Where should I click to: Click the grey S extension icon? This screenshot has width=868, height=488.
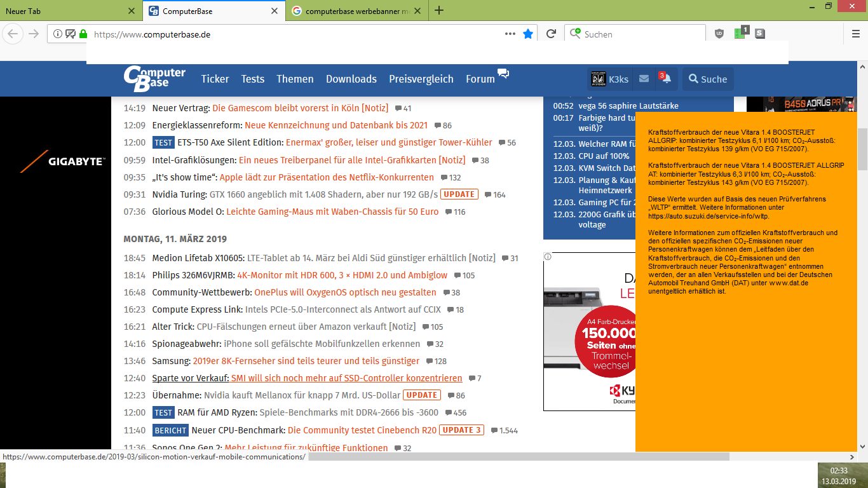760,34
